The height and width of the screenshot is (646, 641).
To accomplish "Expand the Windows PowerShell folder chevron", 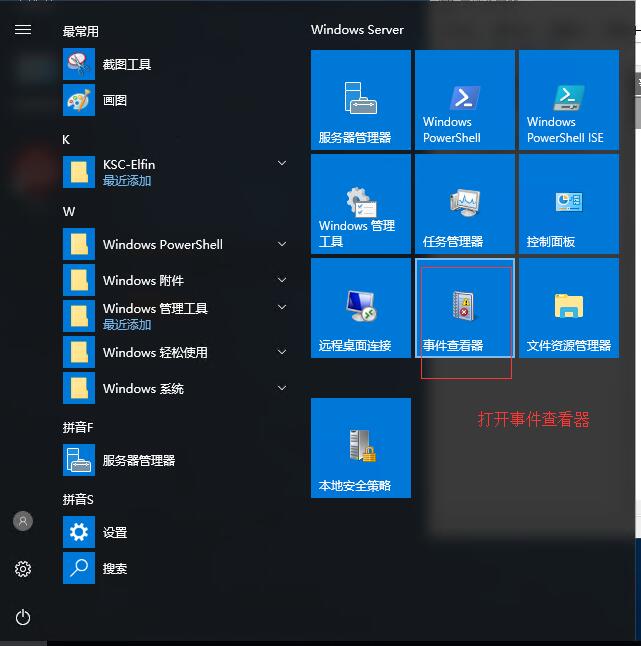I will click(282, 244).
